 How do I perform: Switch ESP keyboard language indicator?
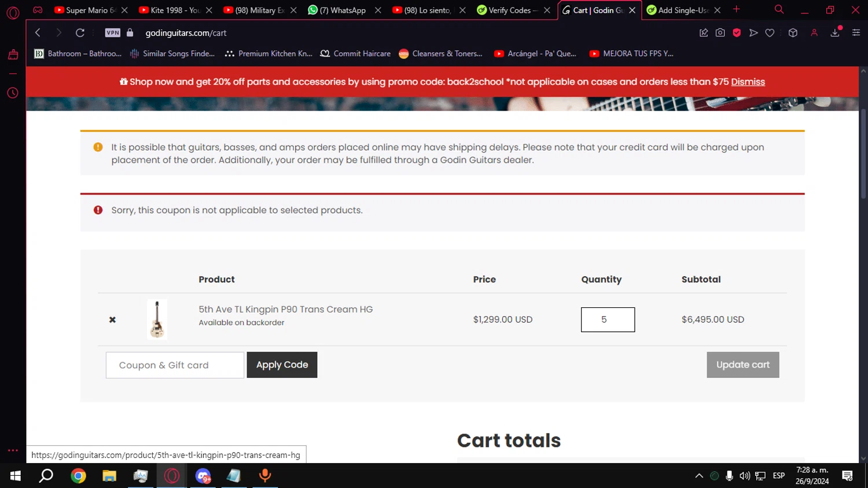(x=779, y=476)
